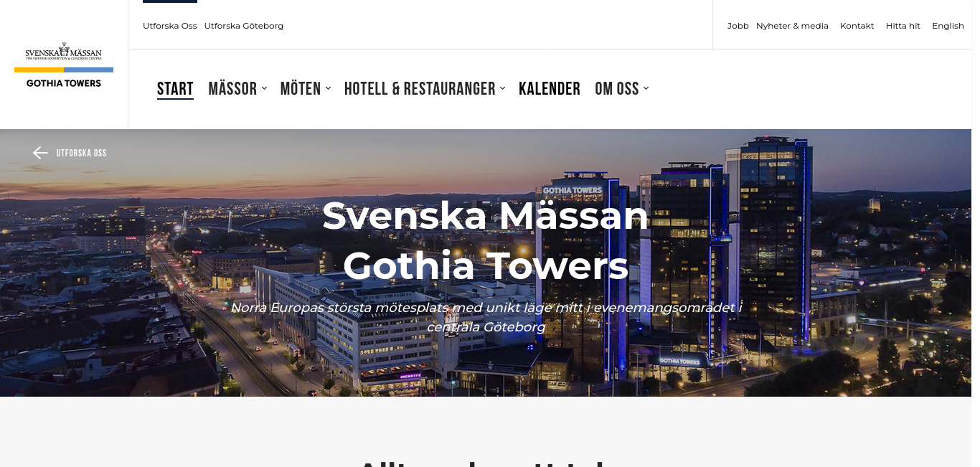Switch to the Utforska Oss top tab

point(170,26)
